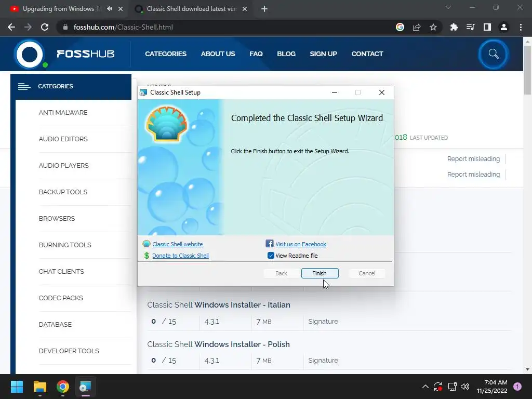Close the Upgrading from Windows tab
The width and height of the screenshot is (532, 399).
pos(121,9)
